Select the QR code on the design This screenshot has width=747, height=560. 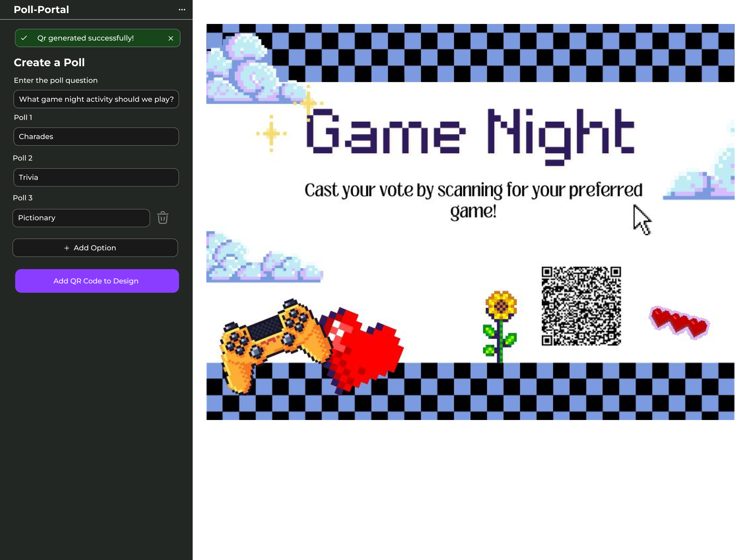point(581,306)
